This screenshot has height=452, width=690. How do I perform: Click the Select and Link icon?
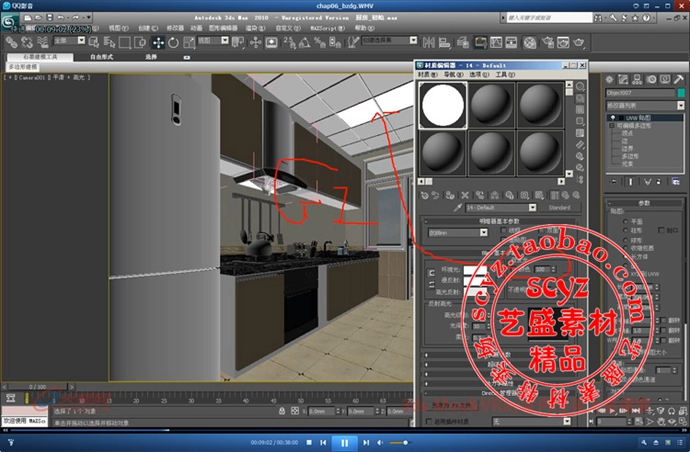pos(11,42)
